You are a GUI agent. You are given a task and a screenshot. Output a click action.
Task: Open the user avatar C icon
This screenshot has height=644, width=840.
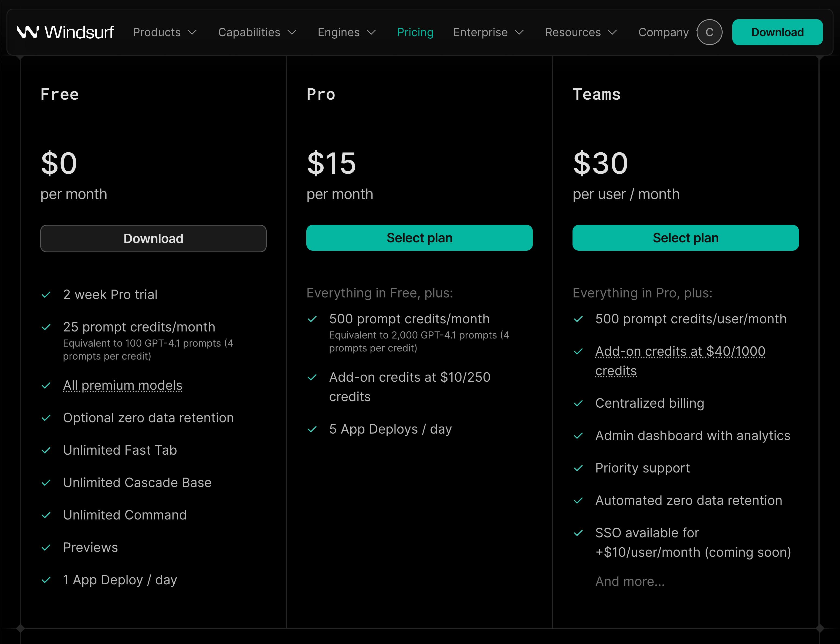(709, 32)
